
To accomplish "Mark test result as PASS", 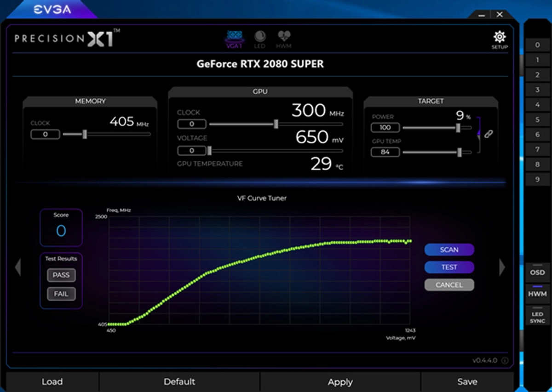I will coord(61,275).
